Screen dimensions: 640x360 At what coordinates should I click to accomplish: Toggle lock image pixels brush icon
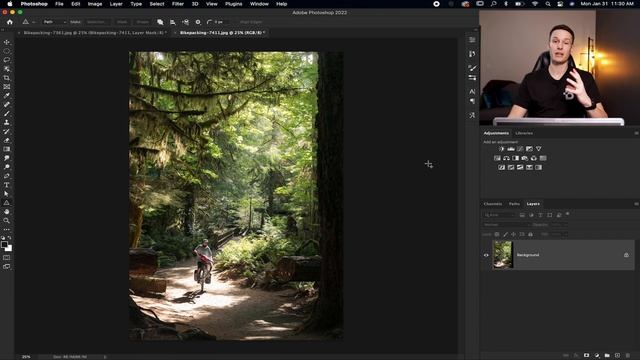(505, 234)
